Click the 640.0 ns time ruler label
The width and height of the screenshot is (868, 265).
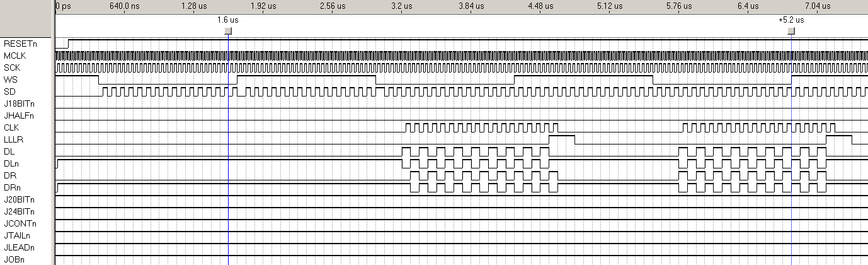[x=123, y=6]
